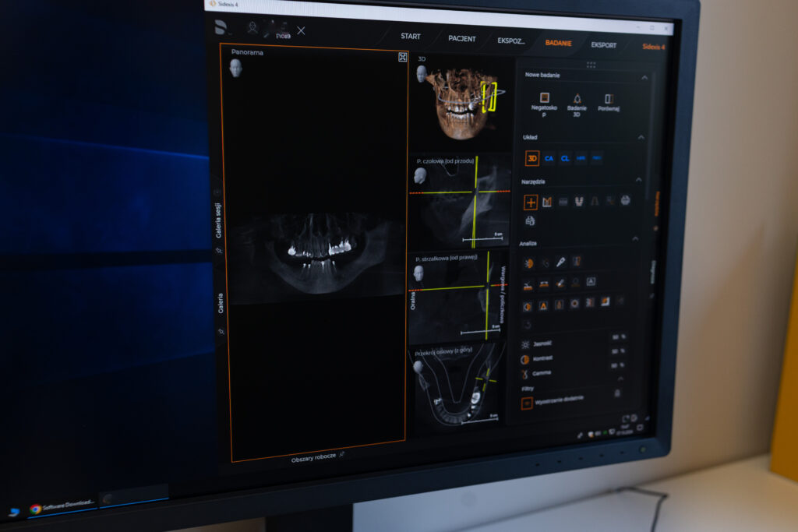Open the Negatoskop view icon

coord(545,98)
